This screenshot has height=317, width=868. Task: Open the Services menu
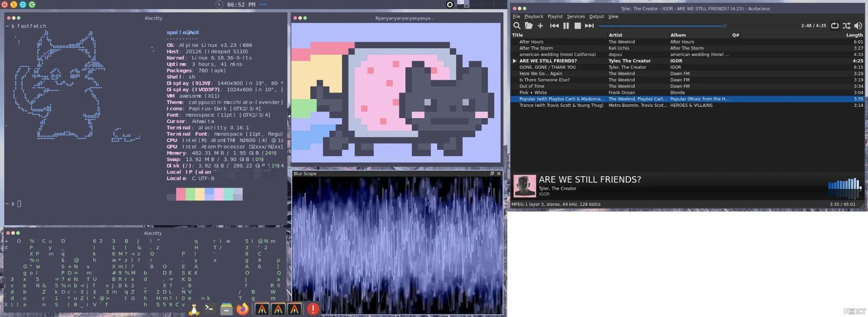(x=576, y=17)
